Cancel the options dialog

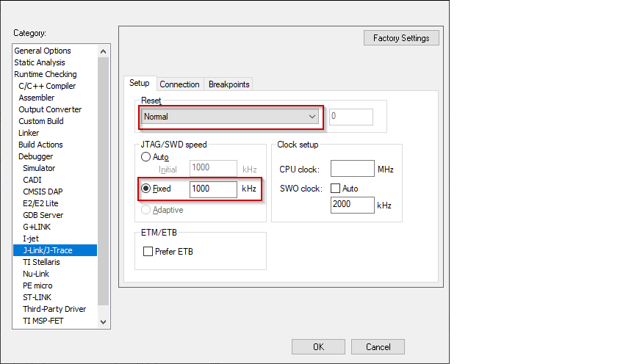point(378,347)
